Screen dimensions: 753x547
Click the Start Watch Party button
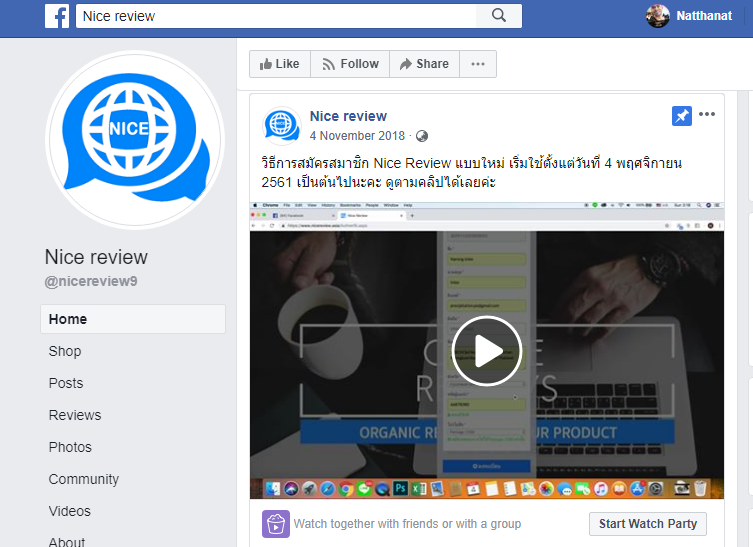648,523
